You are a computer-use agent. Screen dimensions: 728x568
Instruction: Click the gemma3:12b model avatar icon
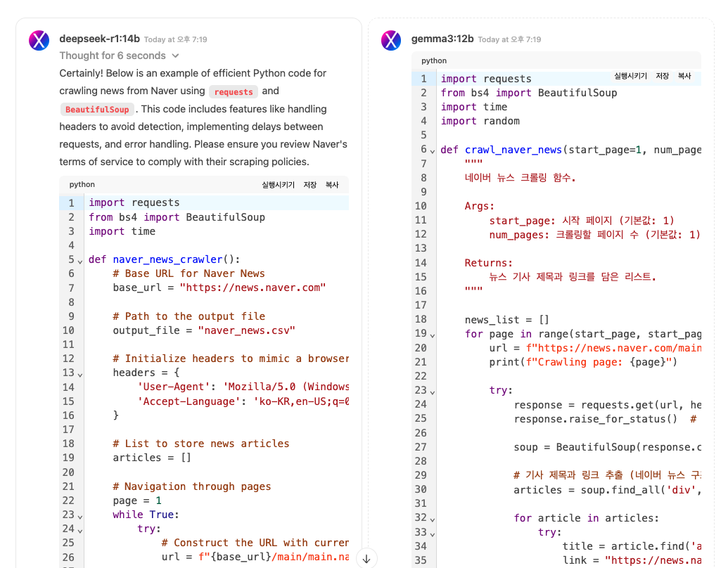point(391,40)
